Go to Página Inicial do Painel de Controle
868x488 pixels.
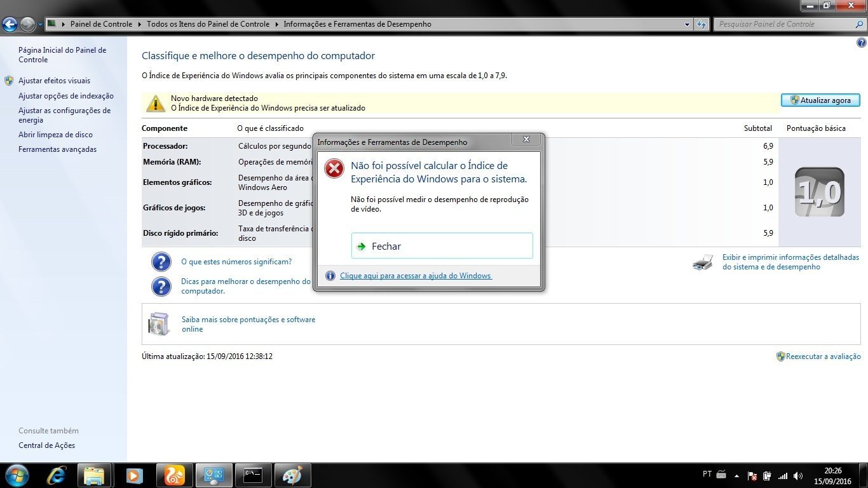coord(62,55)
